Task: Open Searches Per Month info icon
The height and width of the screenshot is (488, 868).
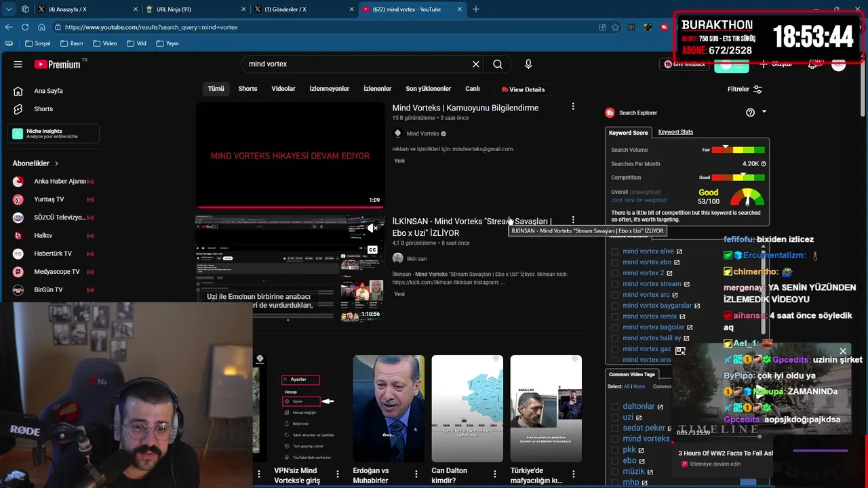Action: pyautogui.click(x=764, y=164)
